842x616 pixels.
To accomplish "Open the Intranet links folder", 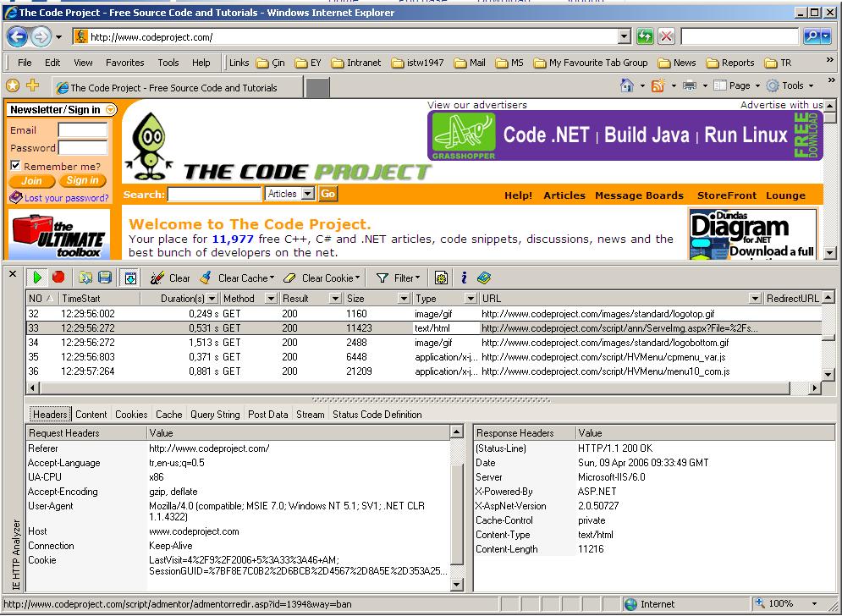I will pos(356,63).
